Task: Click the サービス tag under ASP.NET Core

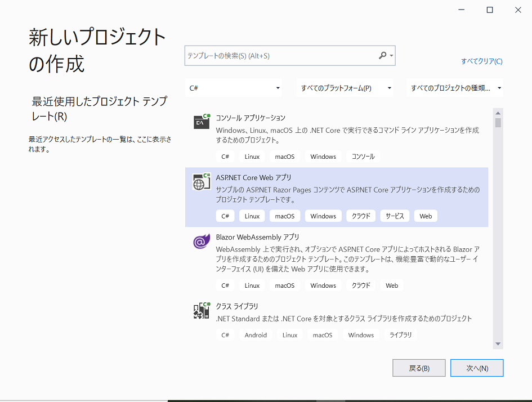Action: click(395, 216)
